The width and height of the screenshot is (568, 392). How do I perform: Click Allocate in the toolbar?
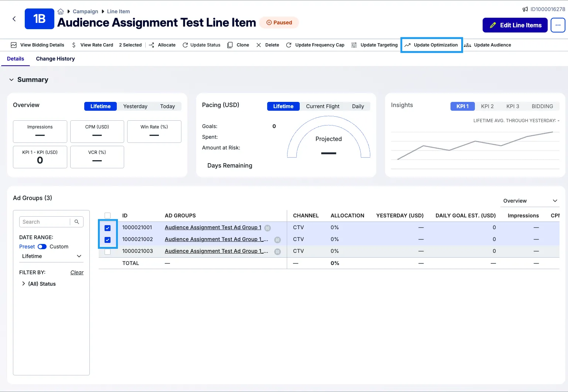tap(162, 45)
